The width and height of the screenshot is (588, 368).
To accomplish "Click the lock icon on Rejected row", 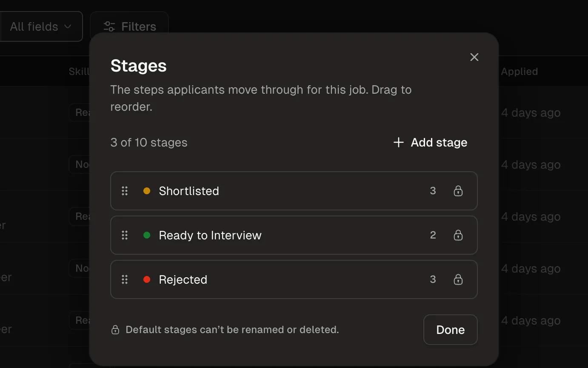I will click(x=458, y=279).
